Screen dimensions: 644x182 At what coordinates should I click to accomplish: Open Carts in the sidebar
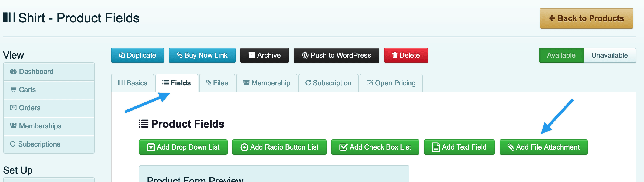[49, 90]
